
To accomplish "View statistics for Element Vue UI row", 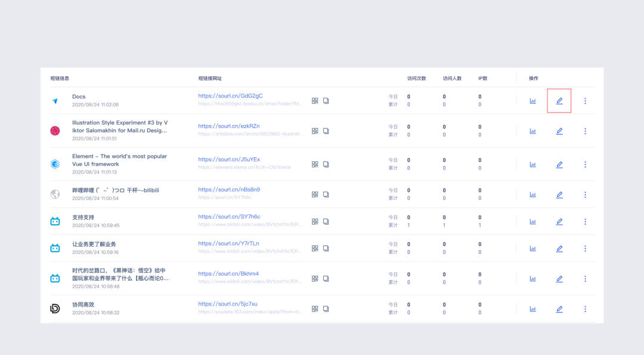I will tap(532, 164).
